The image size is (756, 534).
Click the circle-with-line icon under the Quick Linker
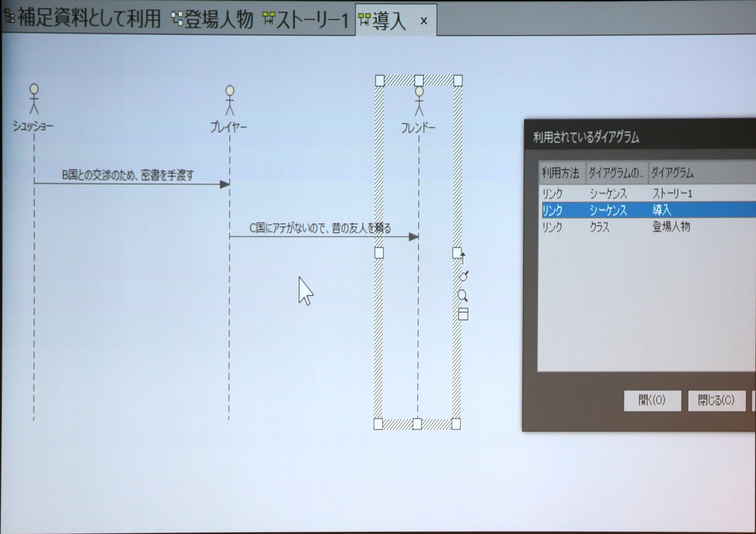(464, 276)
